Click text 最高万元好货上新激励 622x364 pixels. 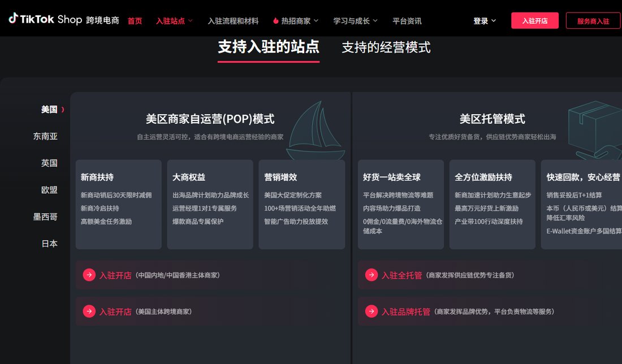487,208
